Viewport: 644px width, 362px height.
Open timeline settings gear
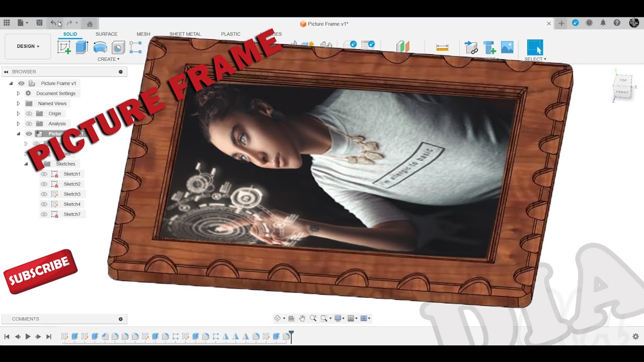click(x=635, y=336)
